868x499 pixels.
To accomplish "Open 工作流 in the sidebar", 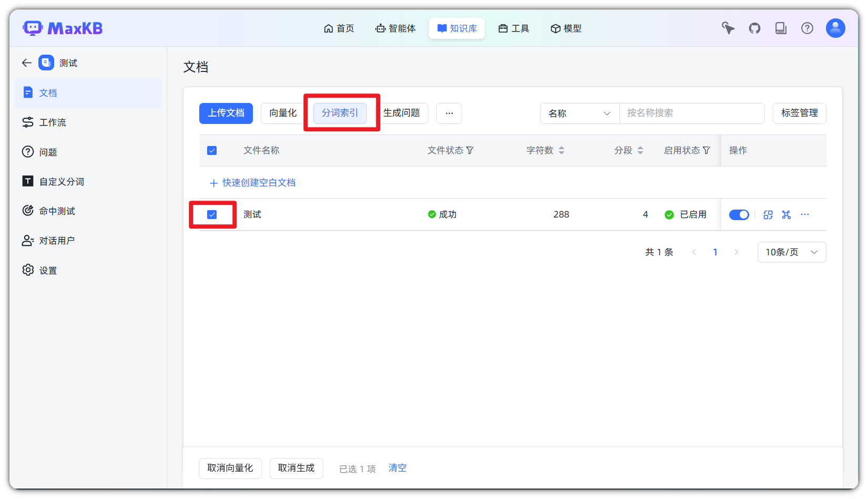I will tap(88, 122).
